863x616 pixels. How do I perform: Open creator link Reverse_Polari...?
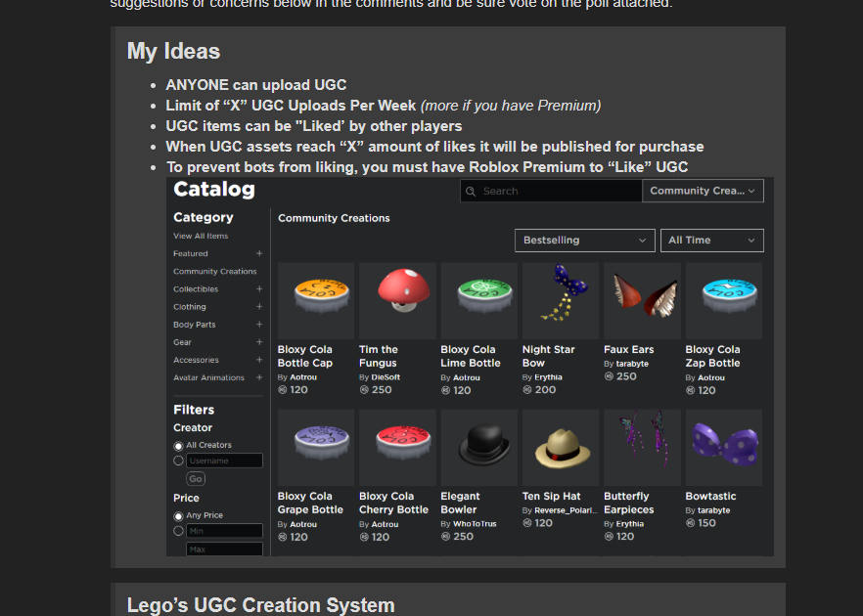pyautogui.click(x=566, y=510)
